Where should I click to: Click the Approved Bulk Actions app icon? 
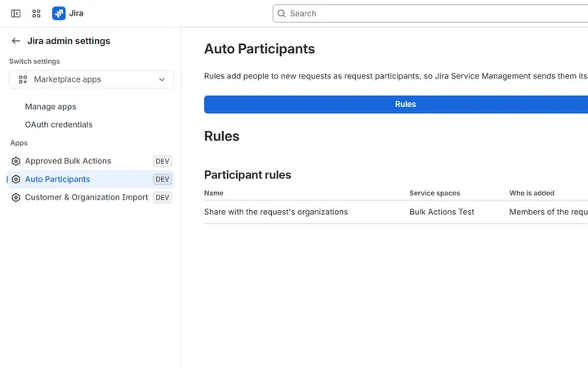tap(16, 161)
